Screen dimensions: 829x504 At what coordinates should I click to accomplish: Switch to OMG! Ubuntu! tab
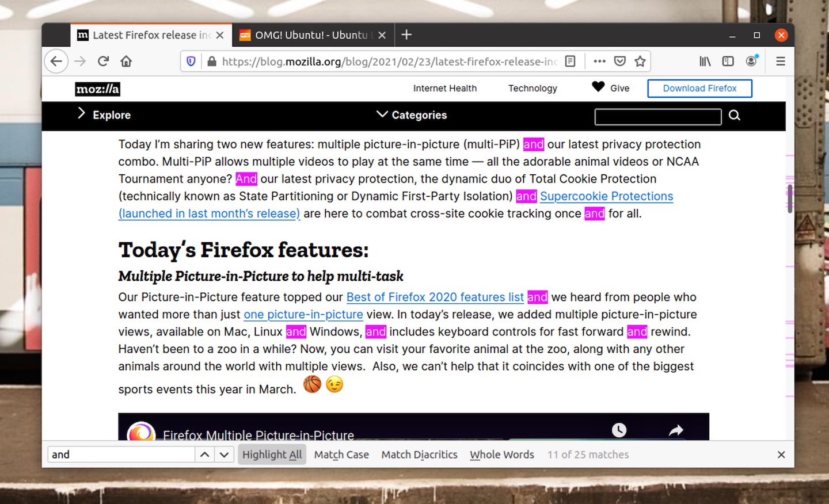point(314,35)
